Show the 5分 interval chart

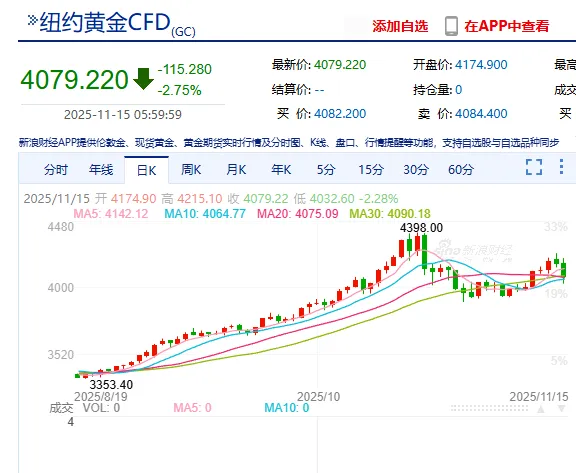[326, 170]
